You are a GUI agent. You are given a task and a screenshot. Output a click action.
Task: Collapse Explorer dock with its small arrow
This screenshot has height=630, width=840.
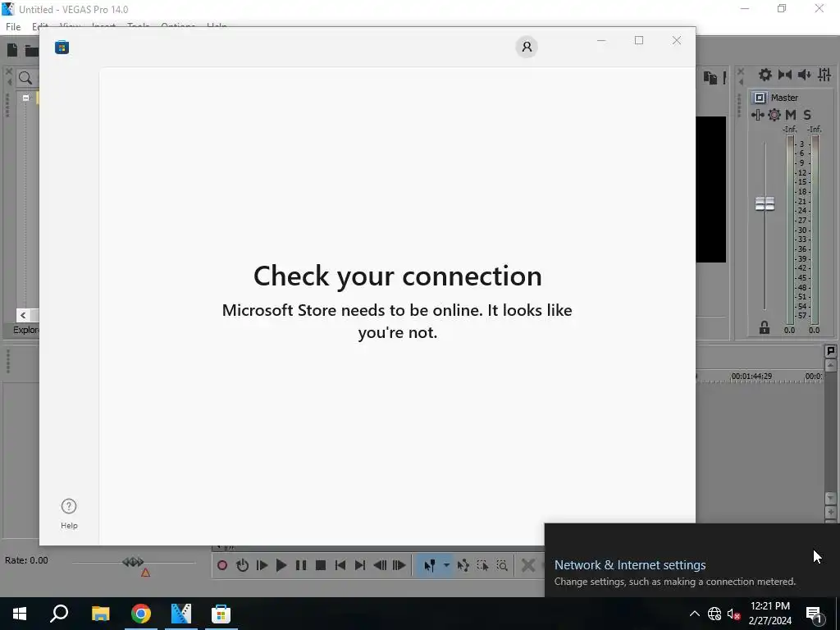coord(8,81)
